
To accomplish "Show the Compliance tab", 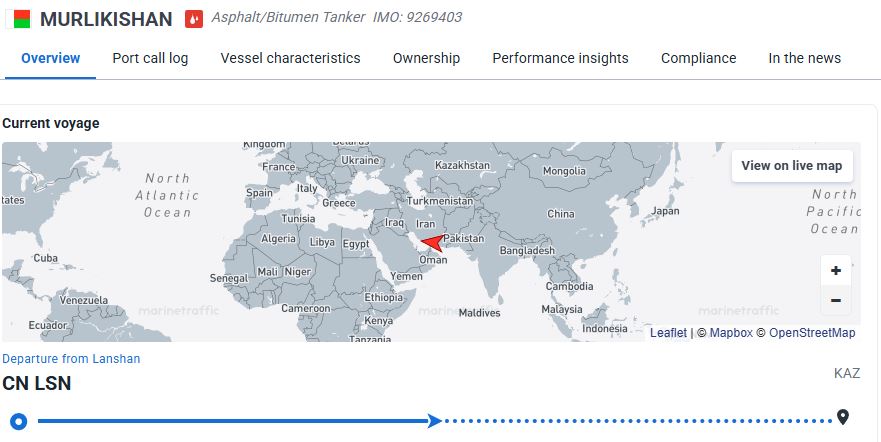I will 698,58.
